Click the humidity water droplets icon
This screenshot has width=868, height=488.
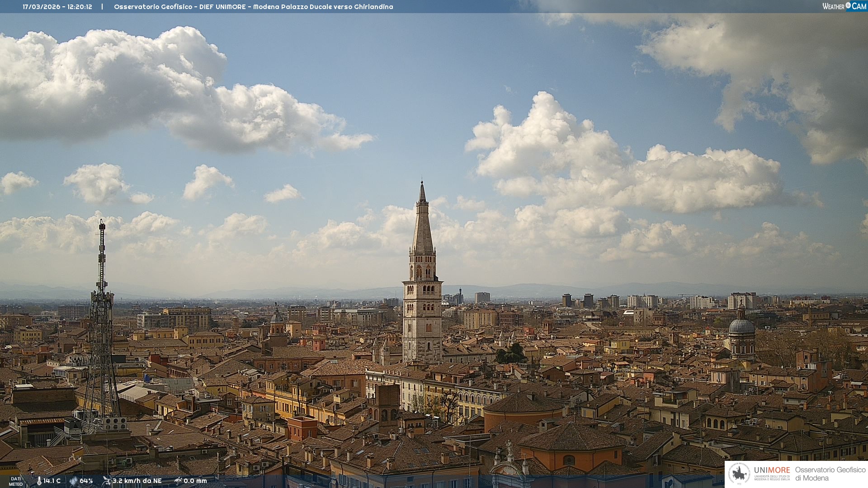73,481
